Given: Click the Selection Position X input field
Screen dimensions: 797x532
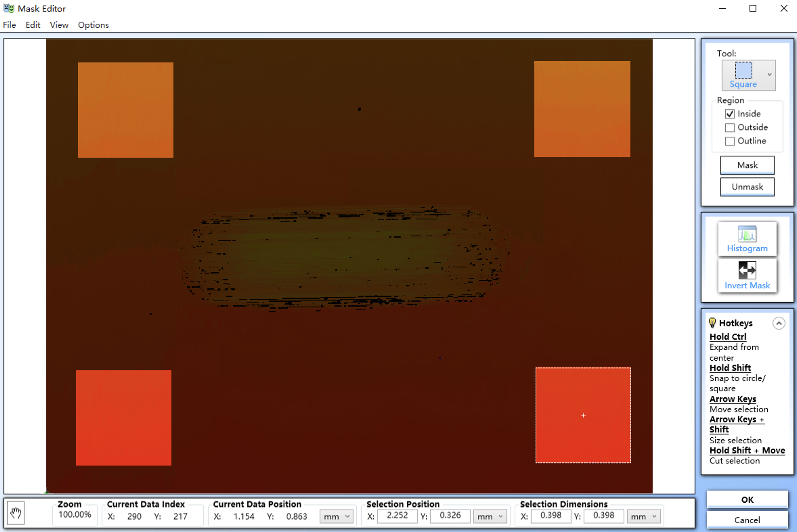Looking at the screenshot, I should tap(397, 516).
